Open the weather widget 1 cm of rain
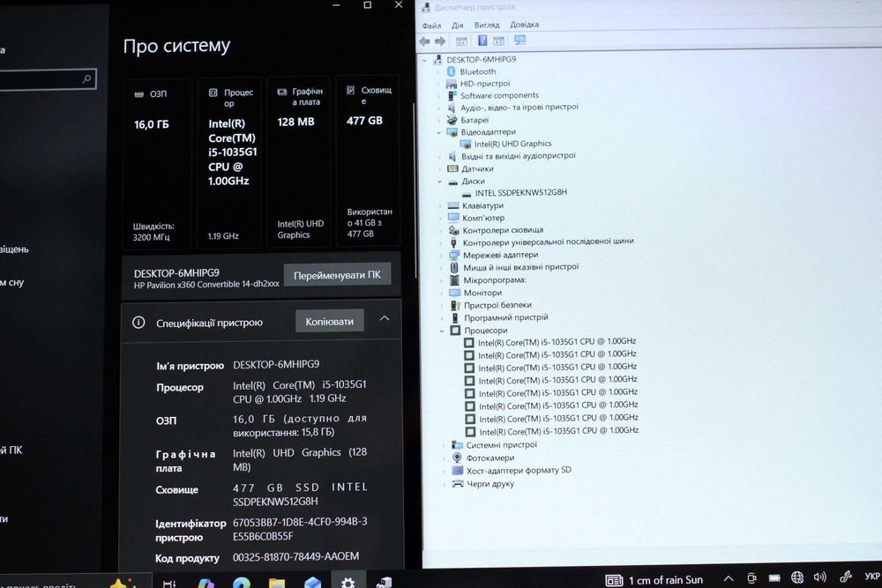The height and width of the screenshot is (588, 882). (x=654, y=579)
